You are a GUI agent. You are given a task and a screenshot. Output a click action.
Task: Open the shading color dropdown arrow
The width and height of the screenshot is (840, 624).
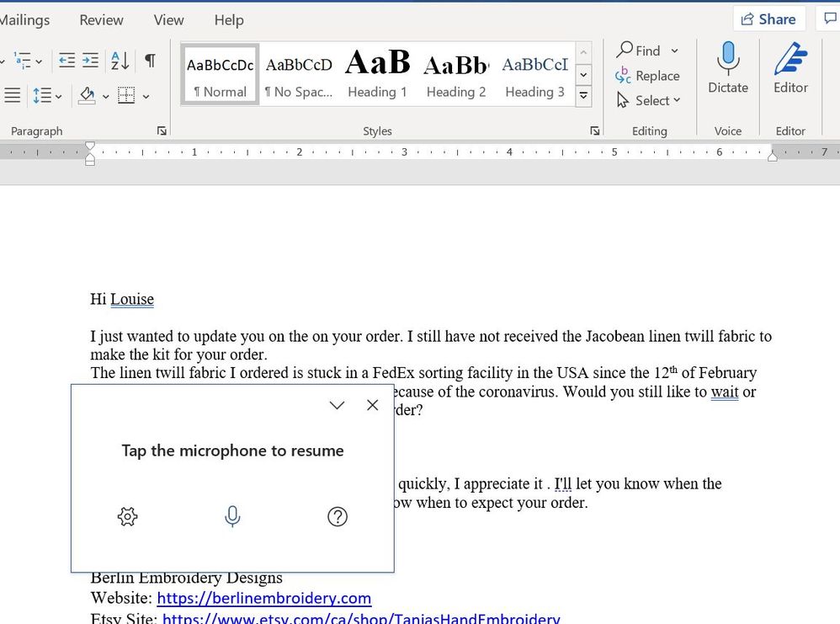105,97
